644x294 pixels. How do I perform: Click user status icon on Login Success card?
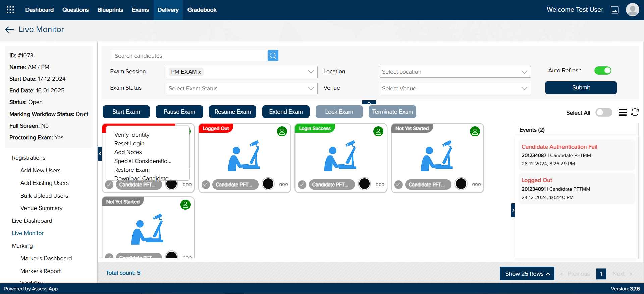point(378,132)
